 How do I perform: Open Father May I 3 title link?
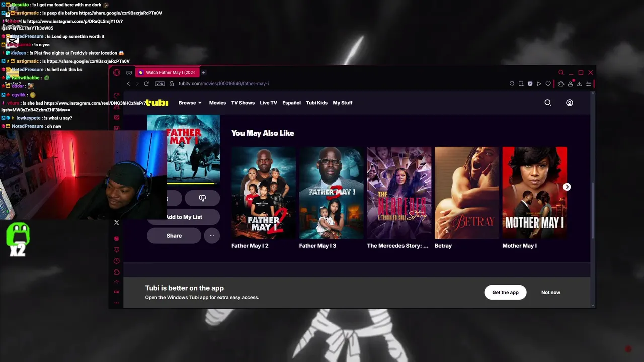[x=317, y=246]
